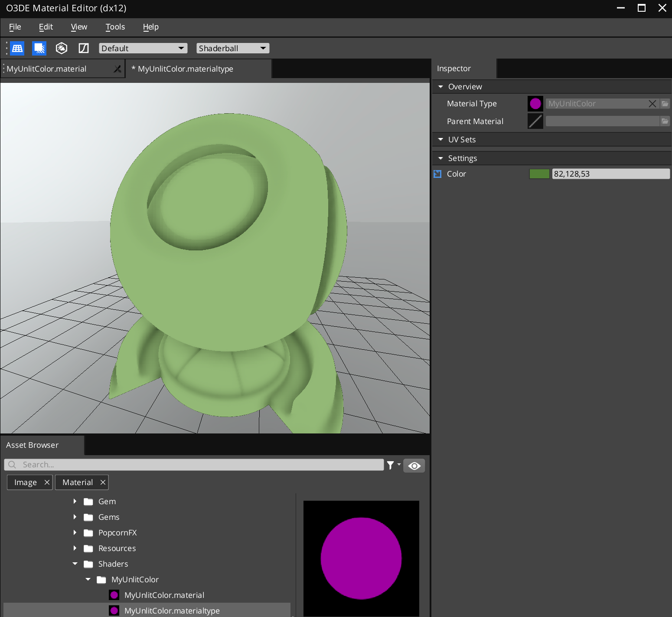
Task: Toggle the grid display in the viewport
Action: tap(17, 48)
